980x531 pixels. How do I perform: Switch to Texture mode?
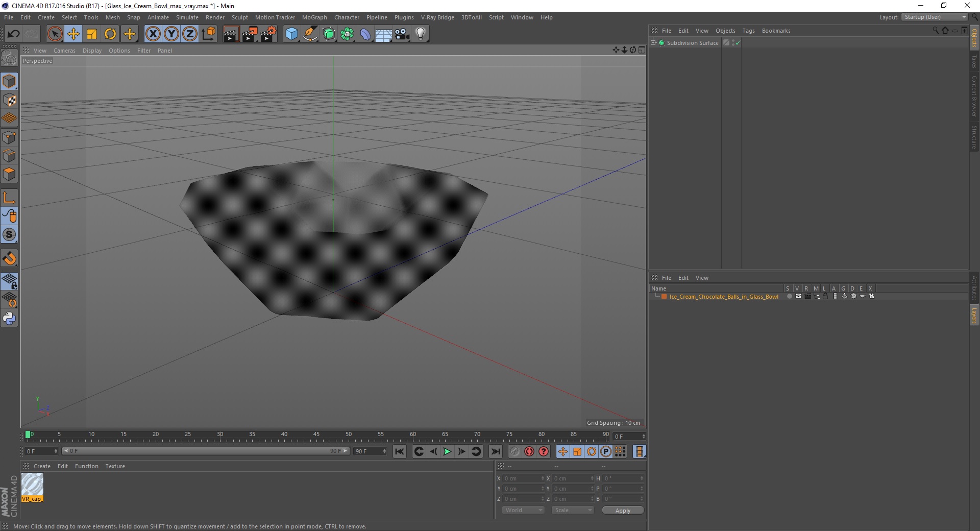[x=9, y=100]
